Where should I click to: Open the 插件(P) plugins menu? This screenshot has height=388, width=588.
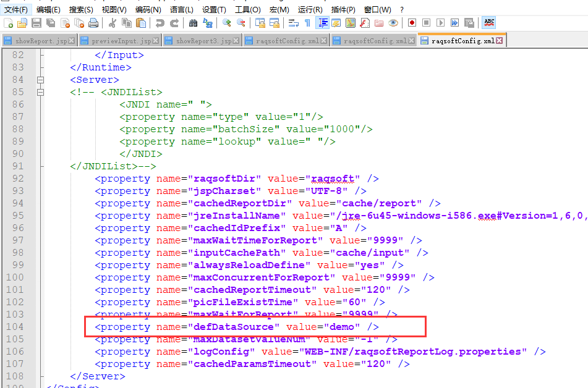[x=343, y=9]
